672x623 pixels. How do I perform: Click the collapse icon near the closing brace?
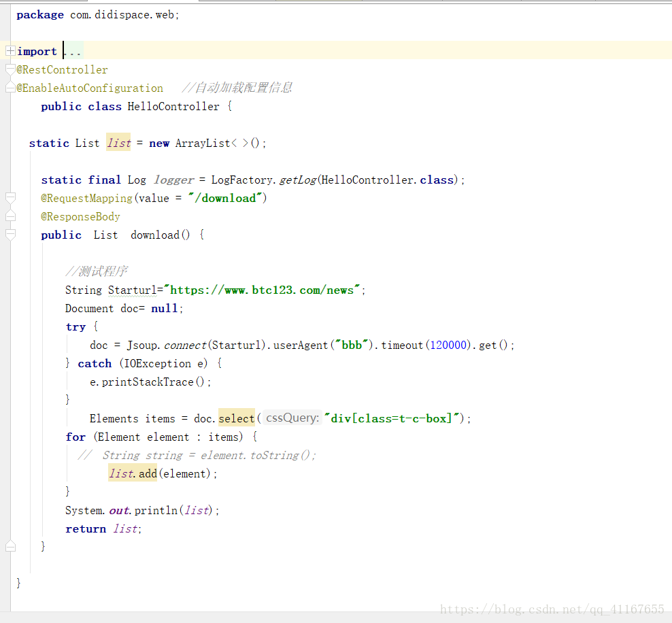pyautogui.click(x=9, y=545)
